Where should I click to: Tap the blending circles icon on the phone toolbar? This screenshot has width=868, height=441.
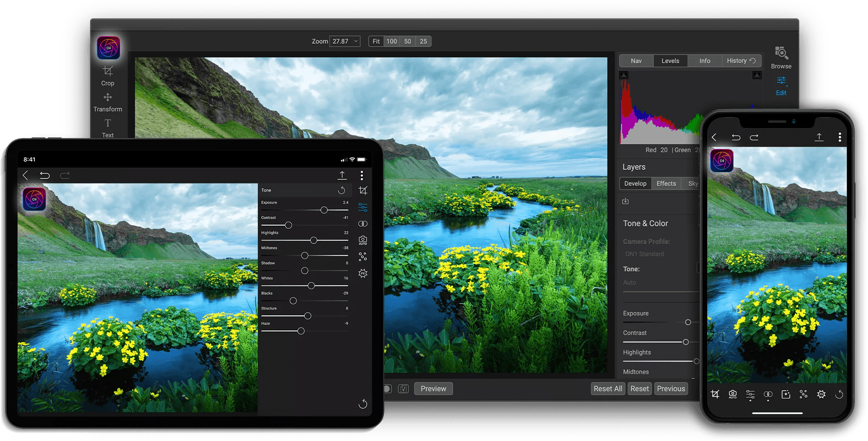point(768,394)
